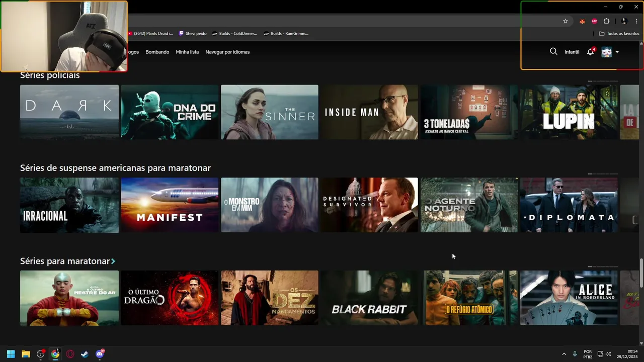Screen dimensions: 644x362
Task: Select O Refúgio Atômico thumbnail
Action: 469,298
